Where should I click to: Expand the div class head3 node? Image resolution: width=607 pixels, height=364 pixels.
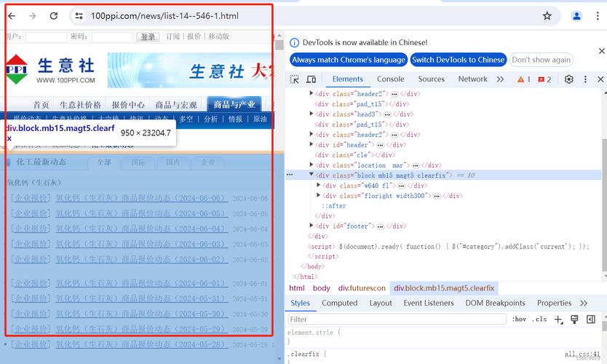pos(311,114)
